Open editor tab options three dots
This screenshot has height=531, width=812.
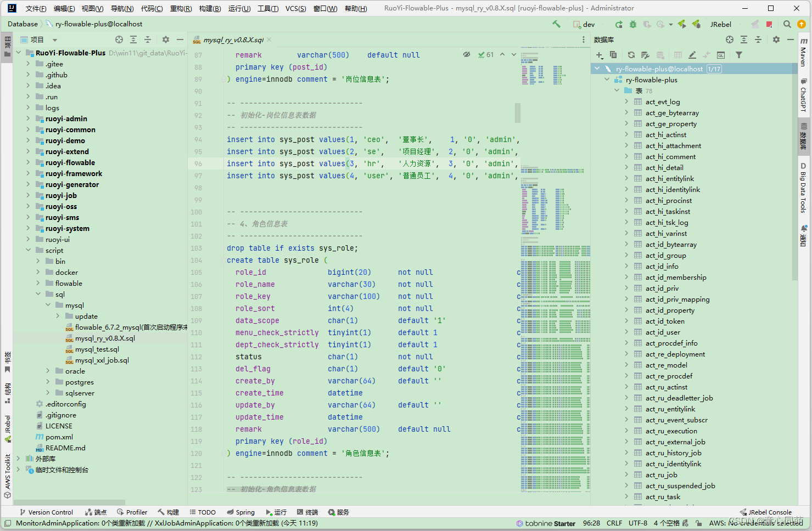point(584,39)
